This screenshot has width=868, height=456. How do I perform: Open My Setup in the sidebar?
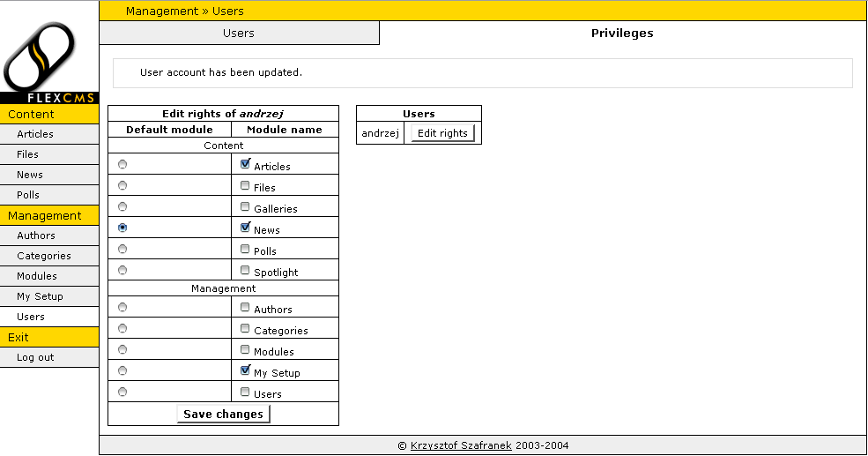coord(49,296)
